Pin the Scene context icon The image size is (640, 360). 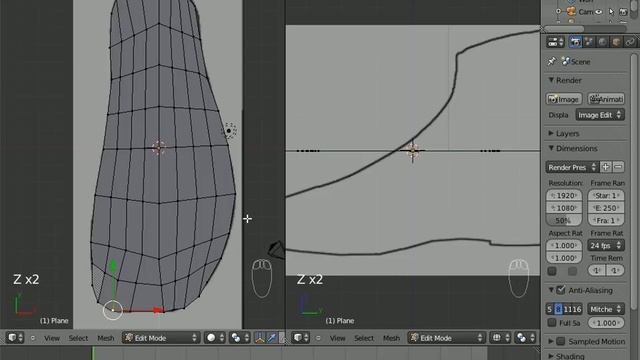pos(551,62)
